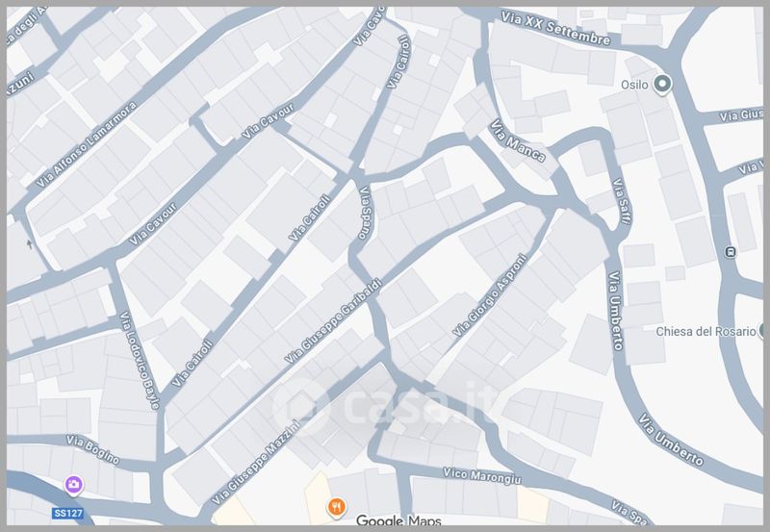Click the Chiesa del Rosario marker icon
The height and width of the screenshot is (532, 770).
tap(764, 330)
